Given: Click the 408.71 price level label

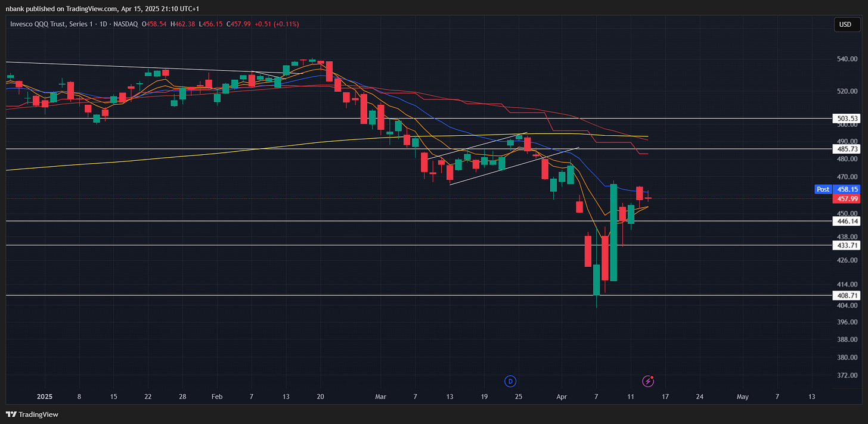Looking at the screenshot, I should (846, 295).
